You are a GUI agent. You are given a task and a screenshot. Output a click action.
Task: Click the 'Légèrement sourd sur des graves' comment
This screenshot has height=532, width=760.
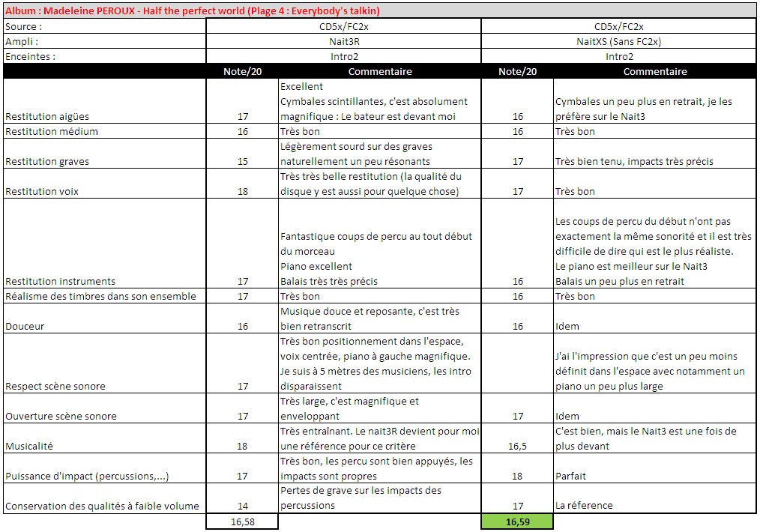[379, 153]
